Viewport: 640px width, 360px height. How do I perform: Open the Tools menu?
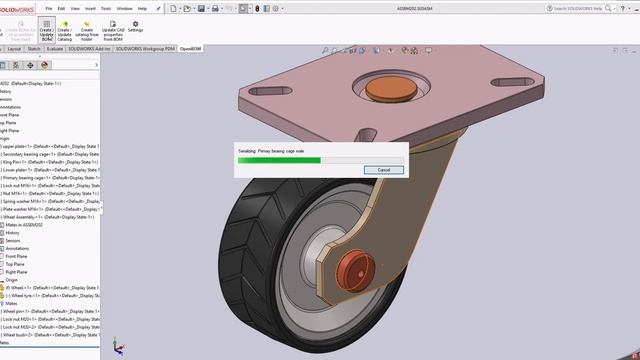click(106, 8)
